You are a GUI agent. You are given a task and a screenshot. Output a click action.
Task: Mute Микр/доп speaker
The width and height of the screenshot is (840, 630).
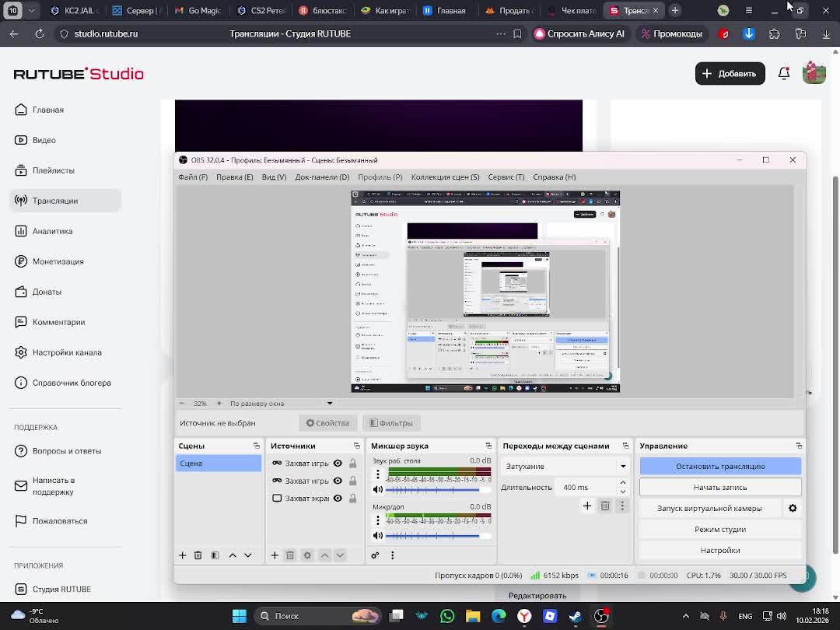[x=378, y=536]
